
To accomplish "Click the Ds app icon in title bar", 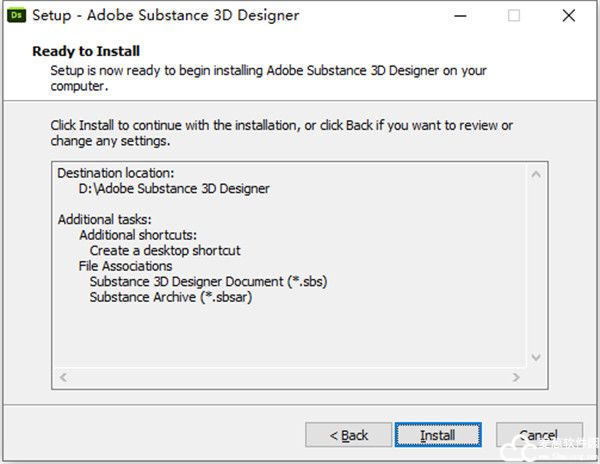I will [18, 16].
